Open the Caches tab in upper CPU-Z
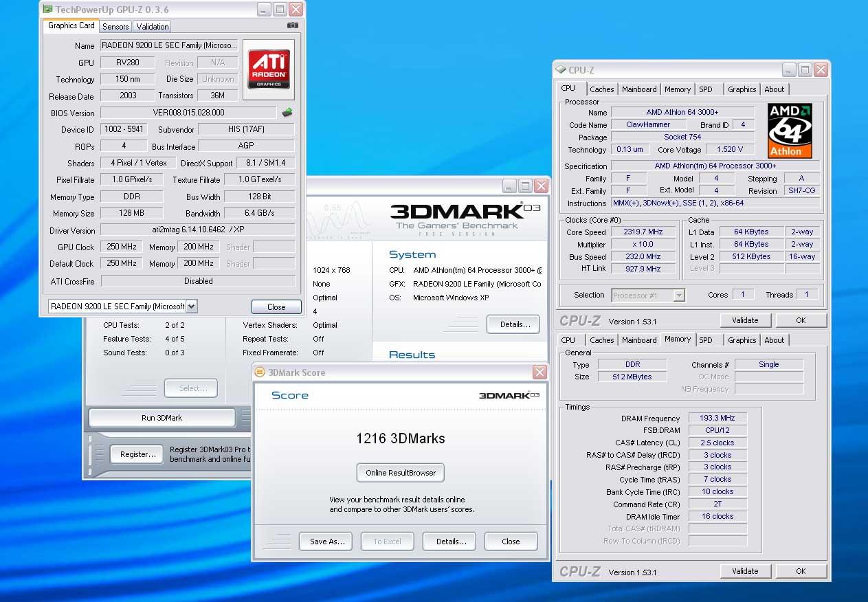Image resolution: width=868 pixels, height=602 pixels. [602, 89]
